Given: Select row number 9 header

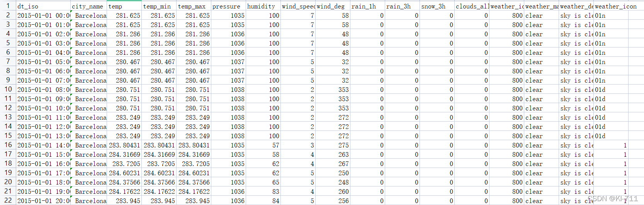Looking at the screenshot, I should (x=8, y=80).
